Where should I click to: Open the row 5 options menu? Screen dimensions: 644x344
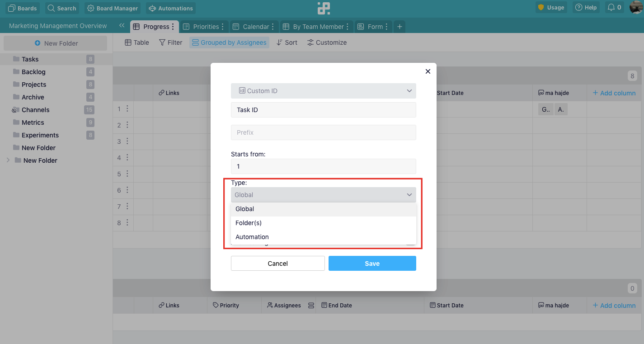(127, 174)
